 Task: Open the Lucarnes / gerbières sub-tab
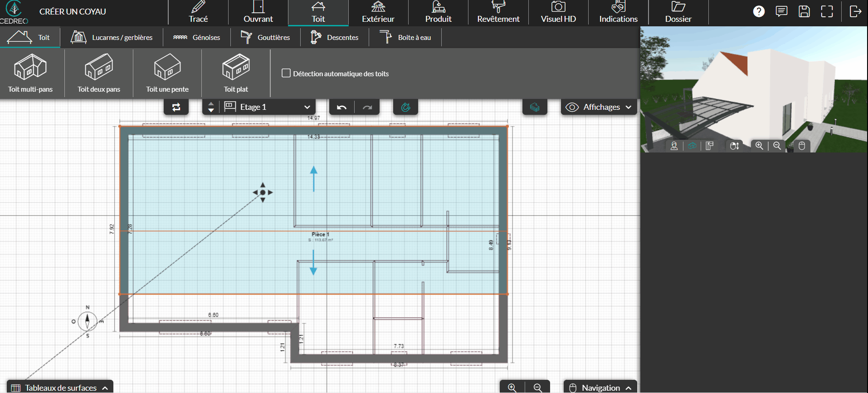[112, 38]
